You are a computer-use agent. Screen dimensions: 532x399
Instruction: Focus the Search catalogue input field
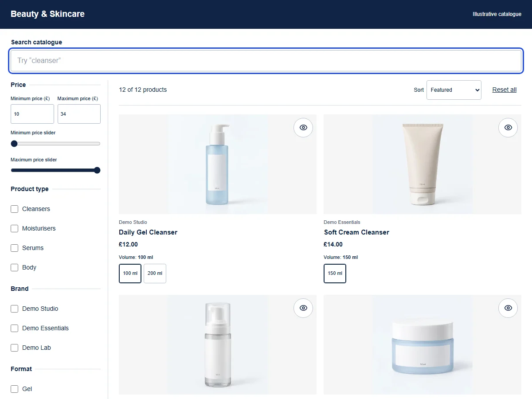(x=266, y=61)
